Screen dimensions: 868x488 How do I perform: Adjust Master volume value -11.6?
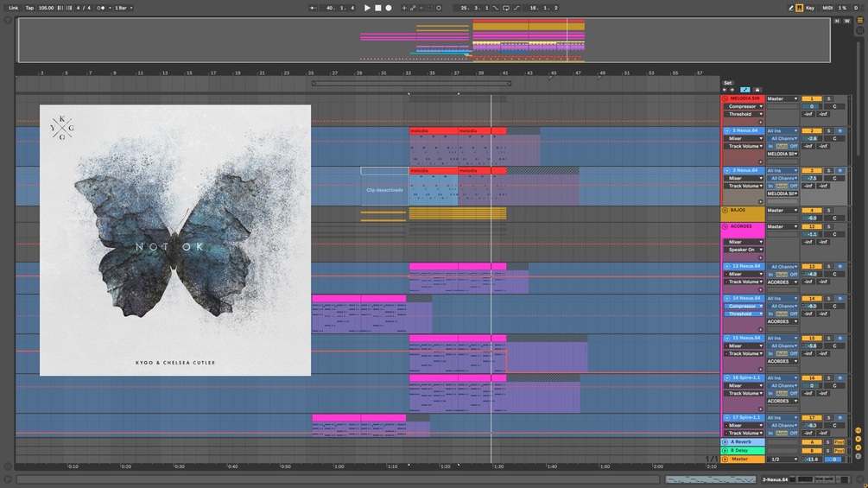[x=812, y=459]
